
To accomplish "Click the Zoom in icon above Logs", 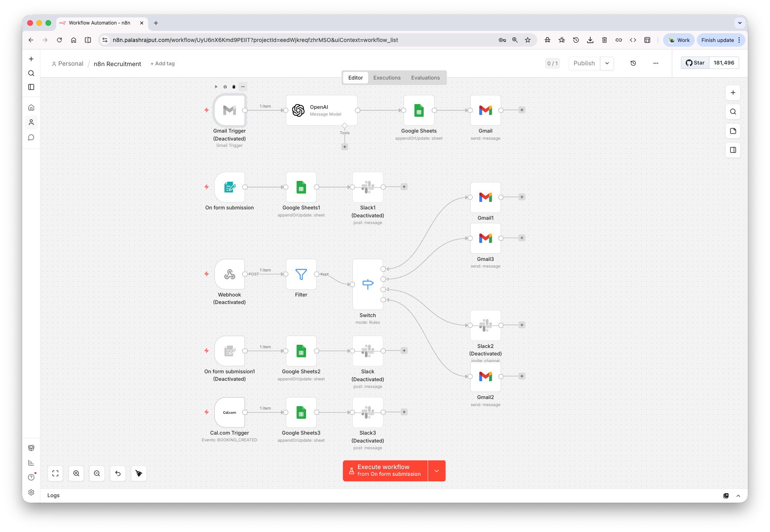I will [76, 473].
